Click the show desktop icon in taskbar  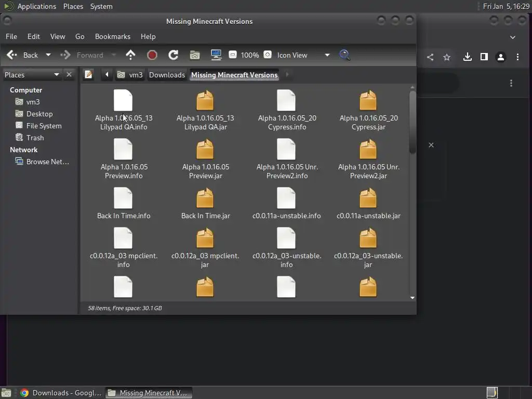6,393
